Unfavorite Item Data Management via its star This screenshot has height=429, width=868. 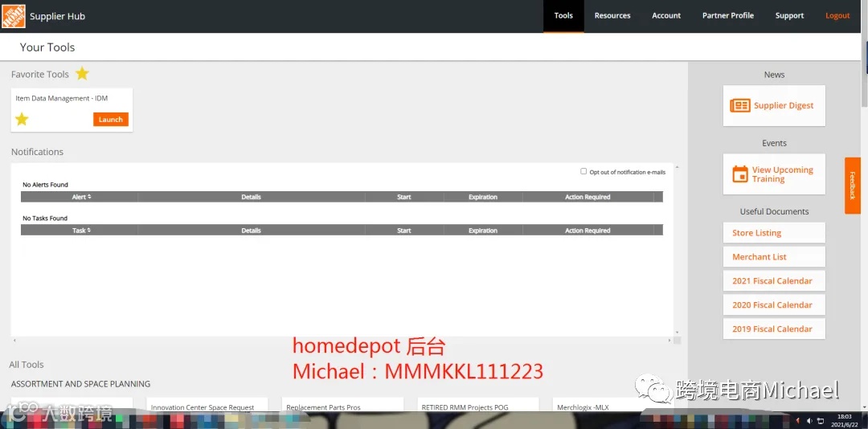pos(22,119)
